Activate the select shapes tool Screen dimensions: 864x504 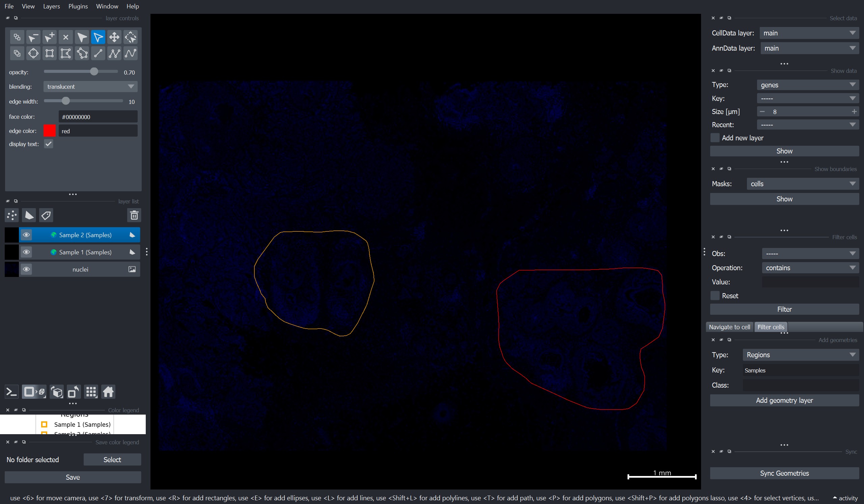98,37
